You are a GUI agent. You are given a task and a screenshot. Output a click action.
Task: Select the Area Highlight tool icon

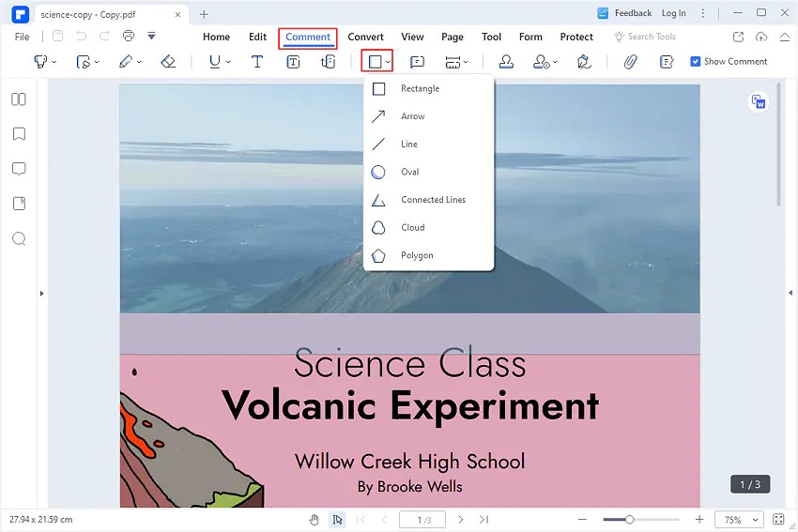[83, 62]
